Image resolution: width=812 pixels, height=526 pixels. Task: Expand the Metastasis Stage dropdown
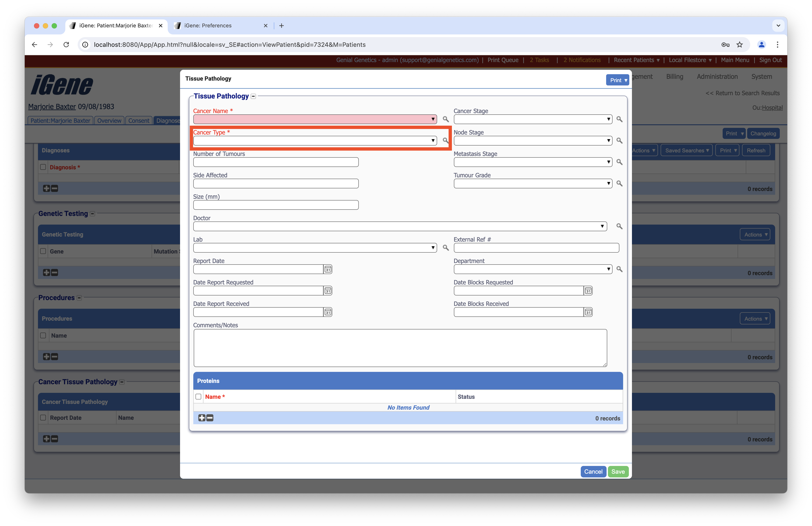coord(533,162)
